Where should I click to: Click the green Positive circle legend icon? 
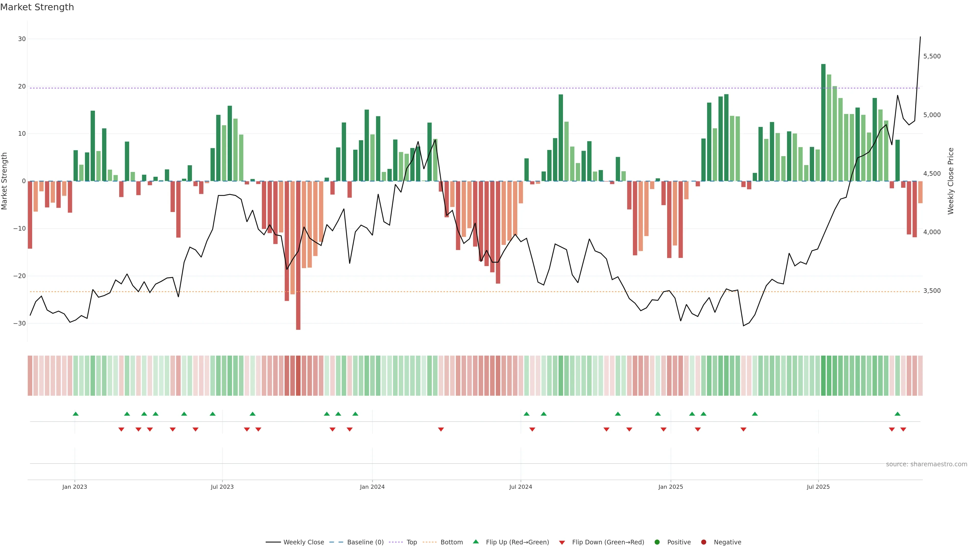[657, 542]
